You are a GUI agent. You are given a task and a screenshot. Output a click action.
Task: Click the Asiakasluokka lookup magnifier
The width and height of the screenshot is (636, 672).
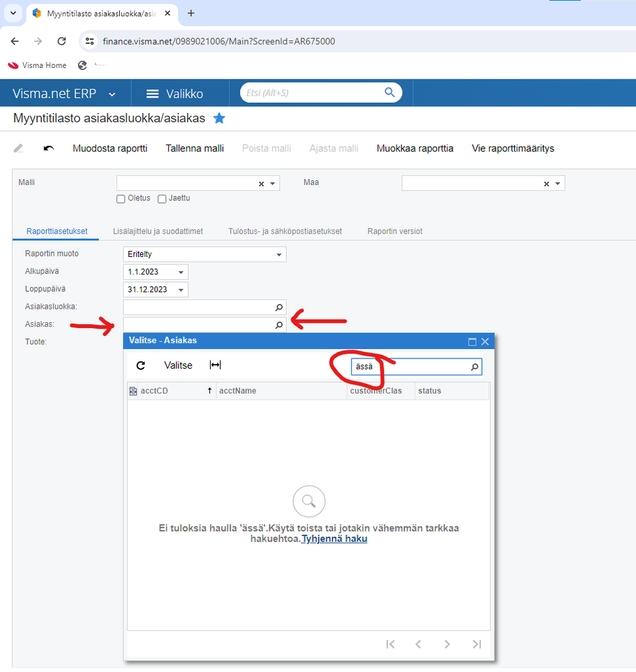(x=279, y=307)
